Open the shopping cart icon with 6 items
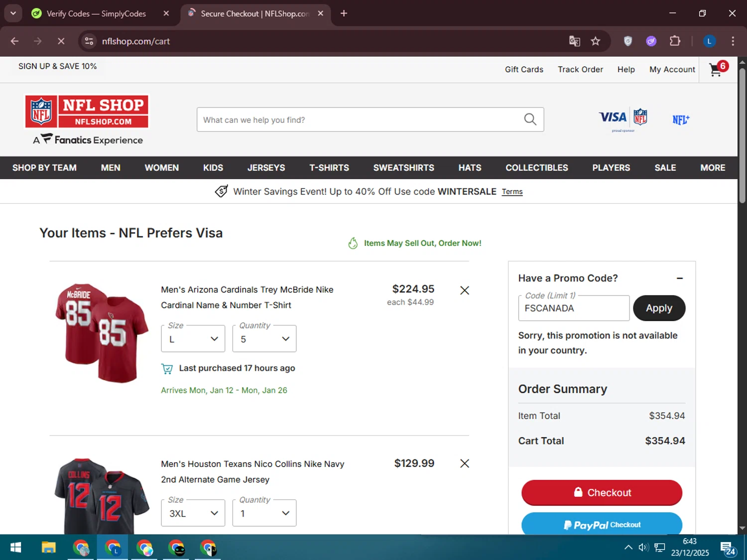747x560 pixels. click(x=718, y=69)
